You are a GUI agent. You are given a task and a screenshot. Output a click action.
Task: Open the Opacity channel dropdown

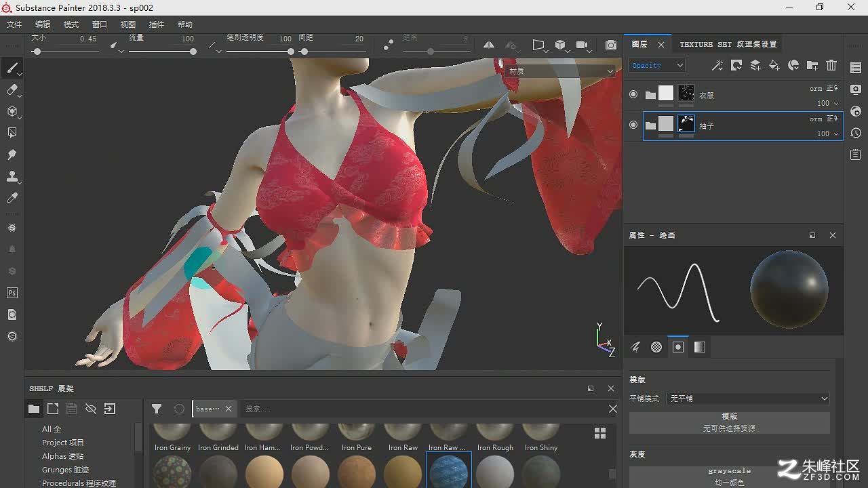click(657, 65)
